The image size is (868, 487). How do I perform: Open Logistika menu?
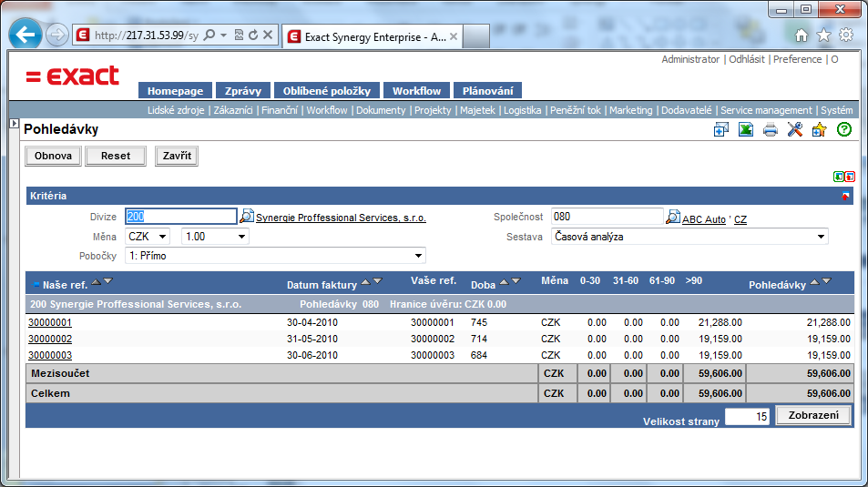pyautogui.click(x=522, y=110)
